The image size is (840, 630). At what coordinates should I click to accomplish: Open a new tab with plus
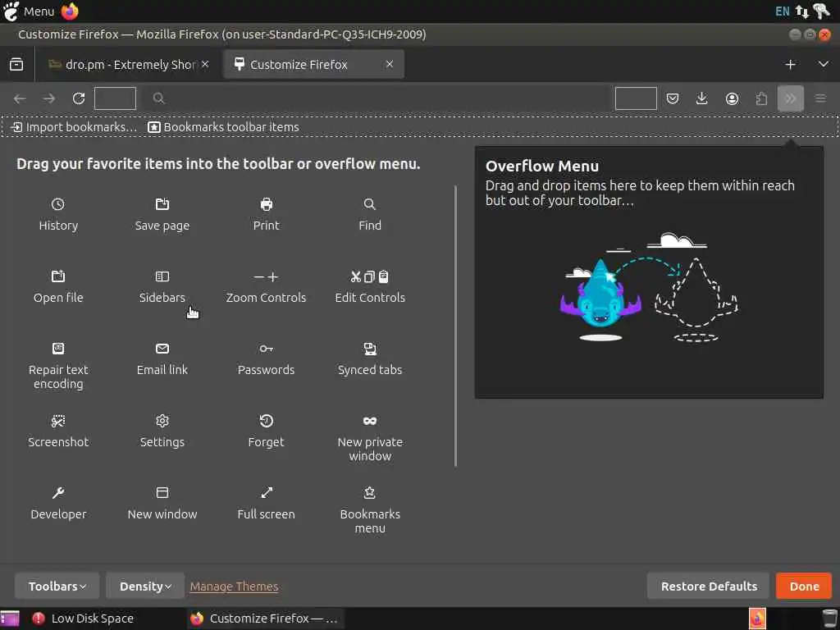click(x=790, y=64)
